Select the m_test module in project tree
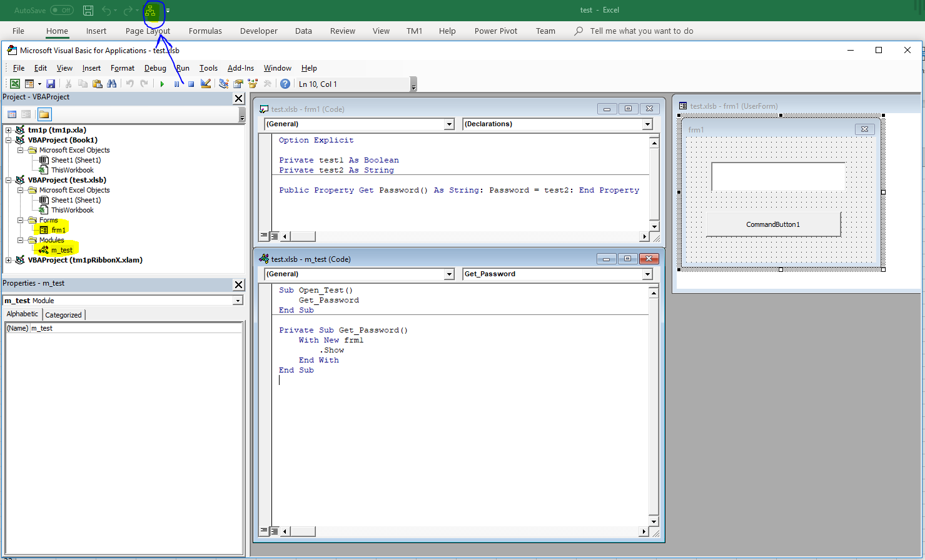Screen dimensions: 925x560 pyautogui.click(x=61, y=250)
